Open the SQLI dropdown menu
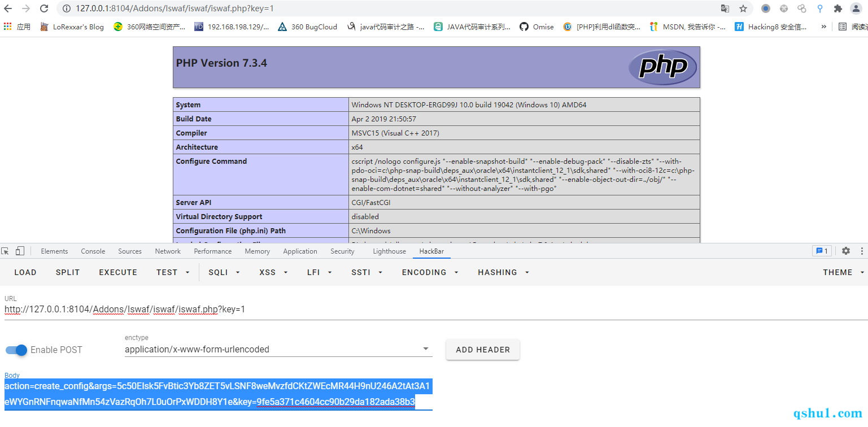The height and width of the screenshot is (427, 868). (224, 272)
